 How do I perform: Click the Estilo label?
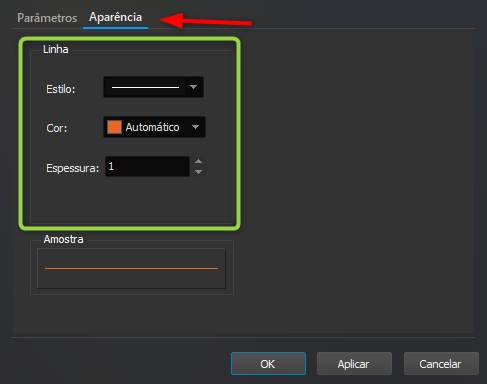click(x=61, y=89)
